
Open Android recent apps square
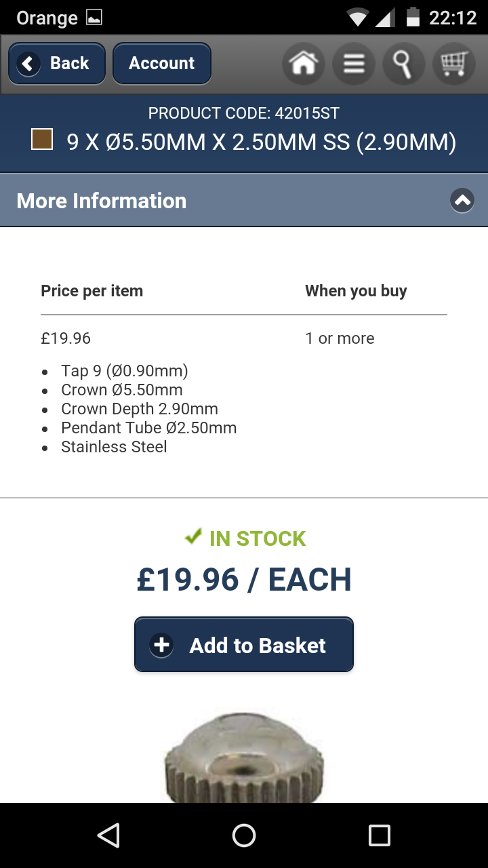(x=380, y=835)
